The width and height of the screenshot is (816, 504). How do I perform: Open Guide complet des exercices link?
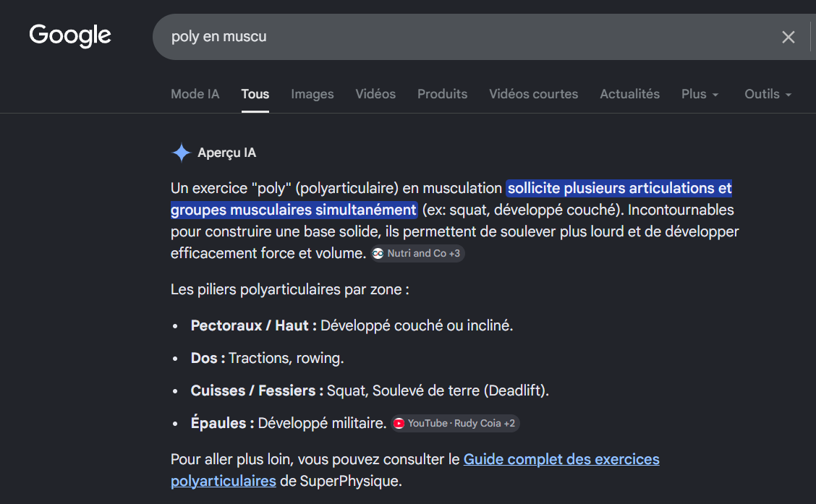(561, 459)
